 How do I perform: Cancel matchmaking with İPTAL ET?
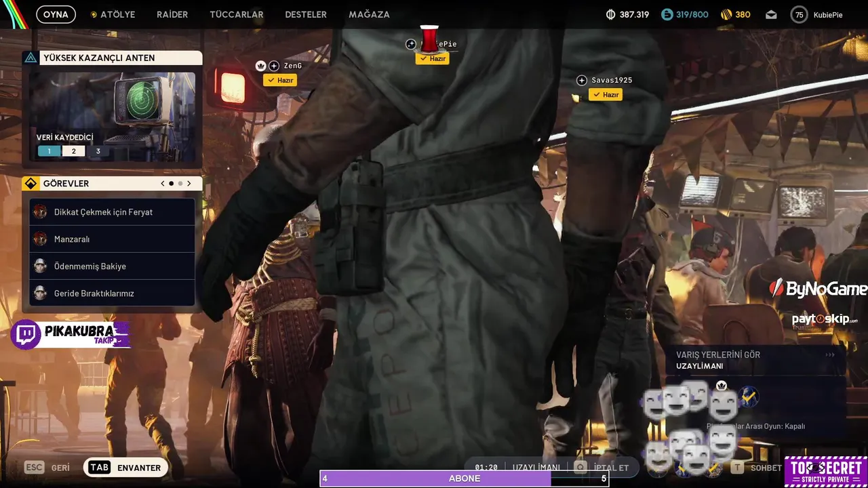coord(610,468)
